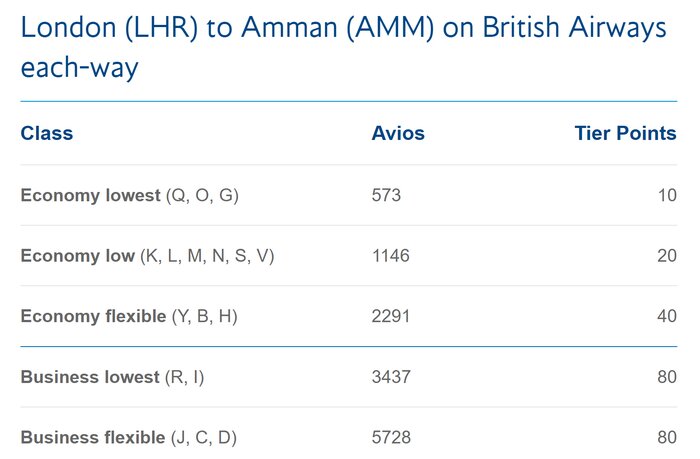Click the Business lowest (R, I) row label
This screenshot has width=700, height=459.
coord(112,377)
